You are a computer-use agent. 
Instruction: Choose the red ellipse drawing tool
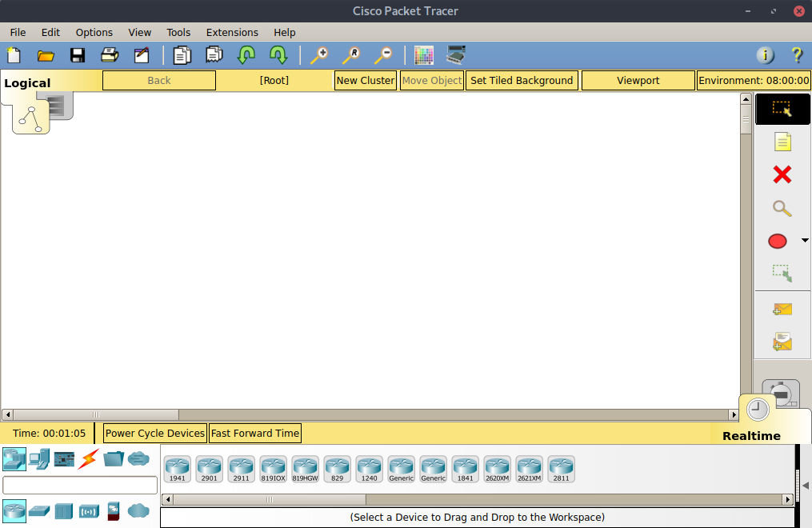[778, 242]
